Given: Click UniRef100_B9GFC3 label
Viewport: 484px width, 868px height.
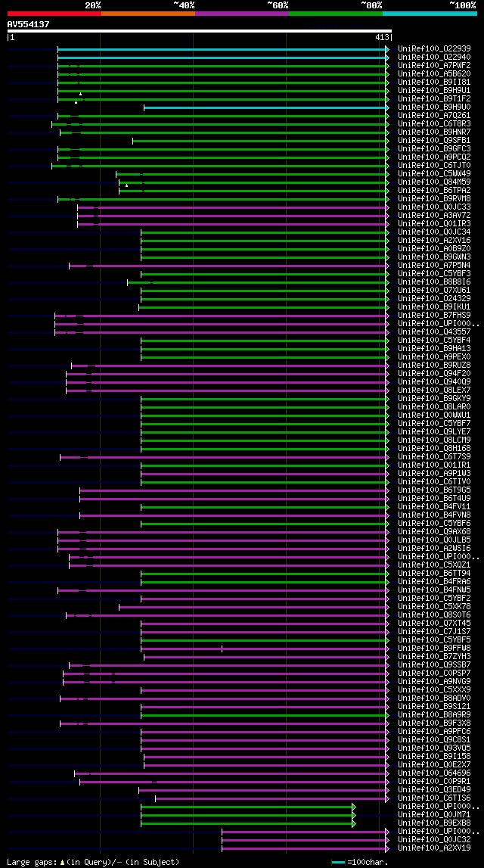Looking at the screenshot, I should pos(434,149).
